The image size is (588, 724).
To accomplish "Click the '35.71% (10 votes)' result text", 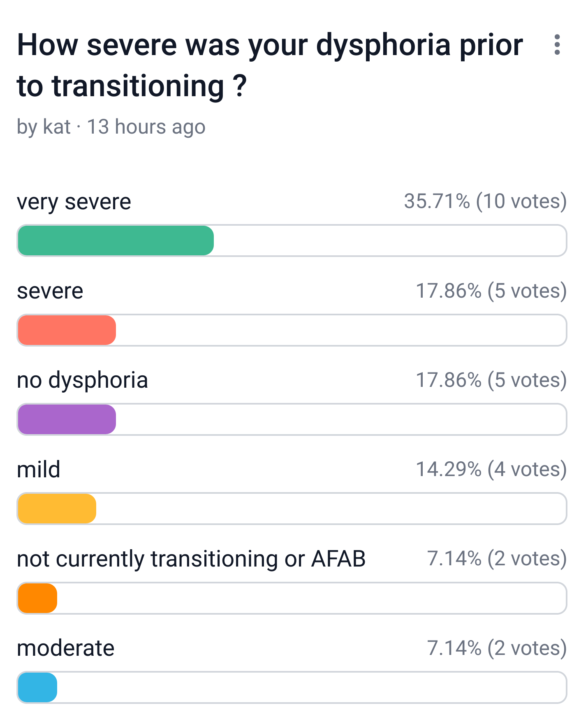I will [486, 201].
